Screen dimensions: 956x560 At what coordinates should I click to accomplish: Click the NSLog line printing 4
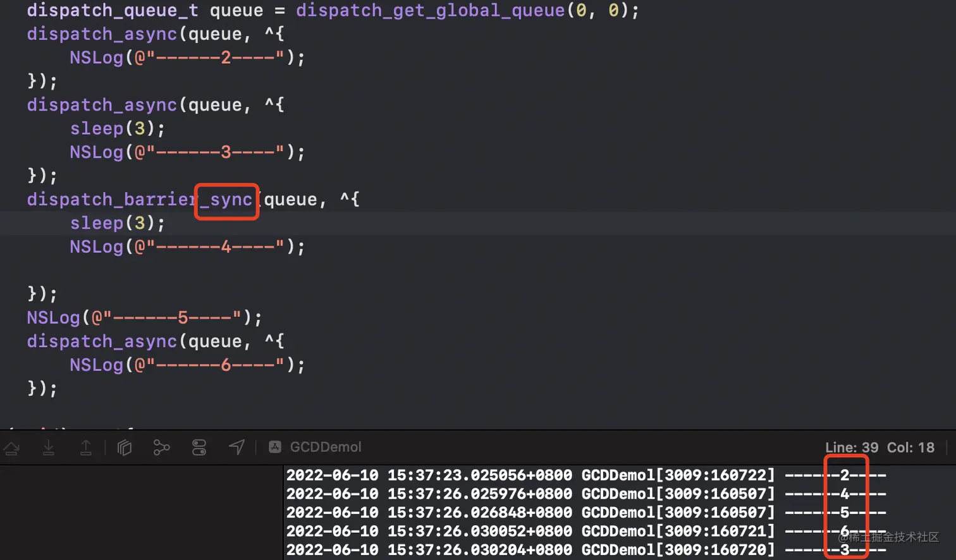tap(187, 247)
